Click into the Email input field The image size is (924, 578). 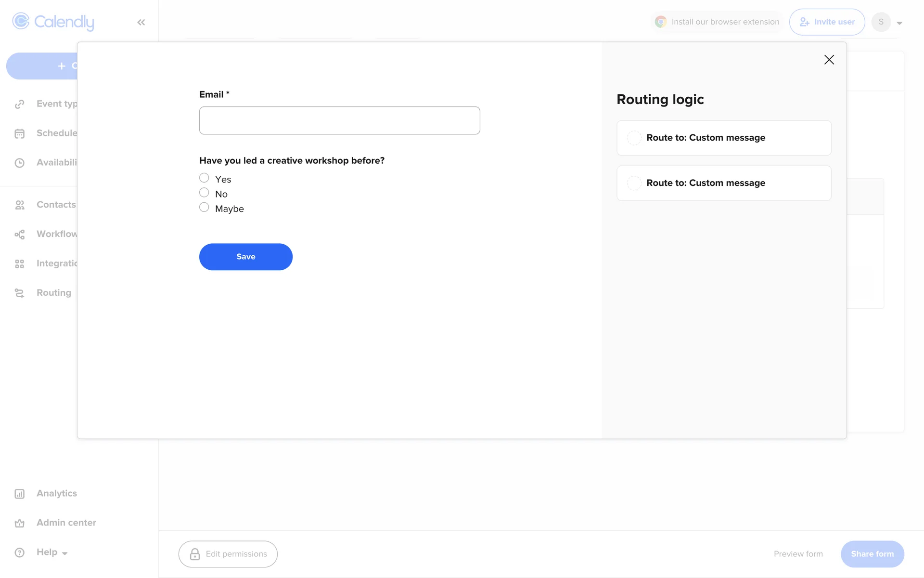pos(339,120)
